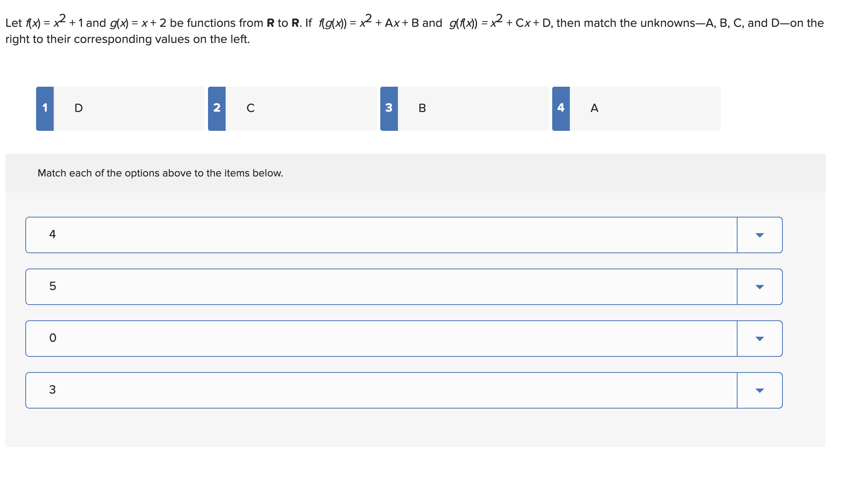Viewport: 868px width, 478px height.
Task: Click the downward arrow on the bottom answer row
Action: [759, 390]
